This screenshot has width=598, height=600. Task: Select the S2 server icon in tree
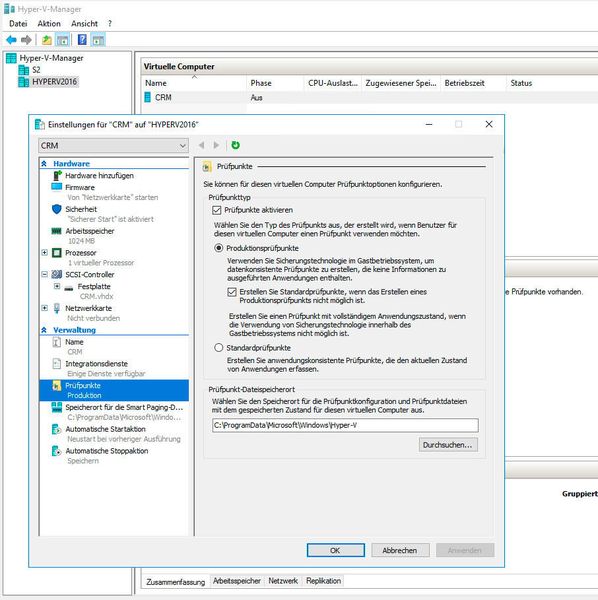coord(23,70)
